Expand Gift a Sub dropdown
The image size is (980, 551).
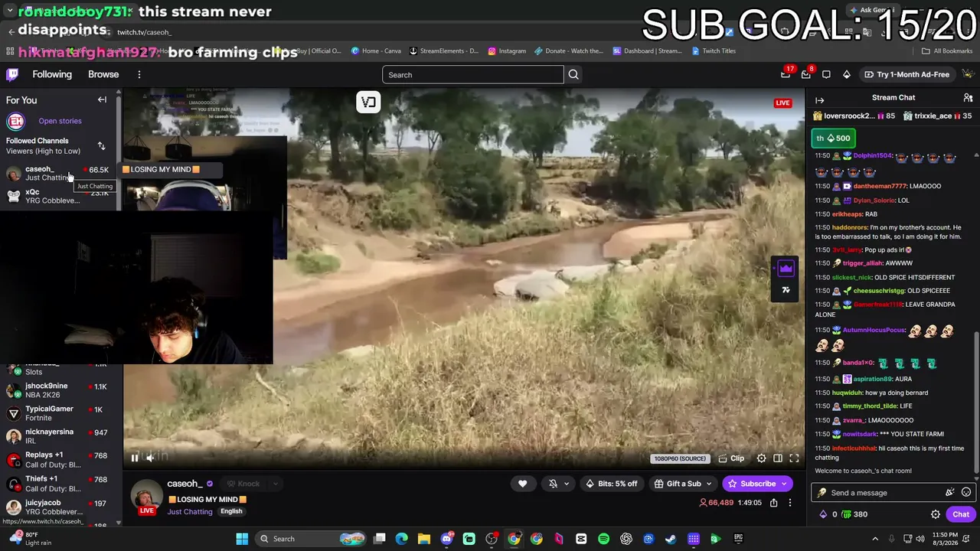[708, 484]
